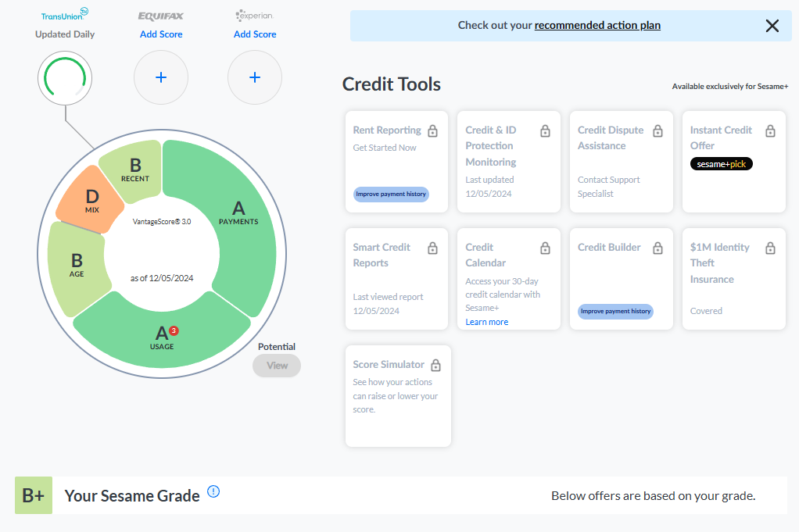
Task: Click the red 3 notification badge on Usage
Action: (x=174, y=330)
